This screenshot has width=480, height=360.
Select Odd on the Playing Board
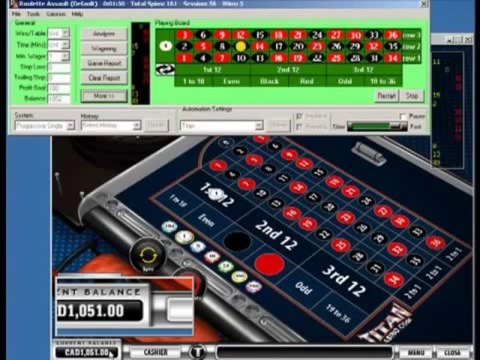[345, 81]
